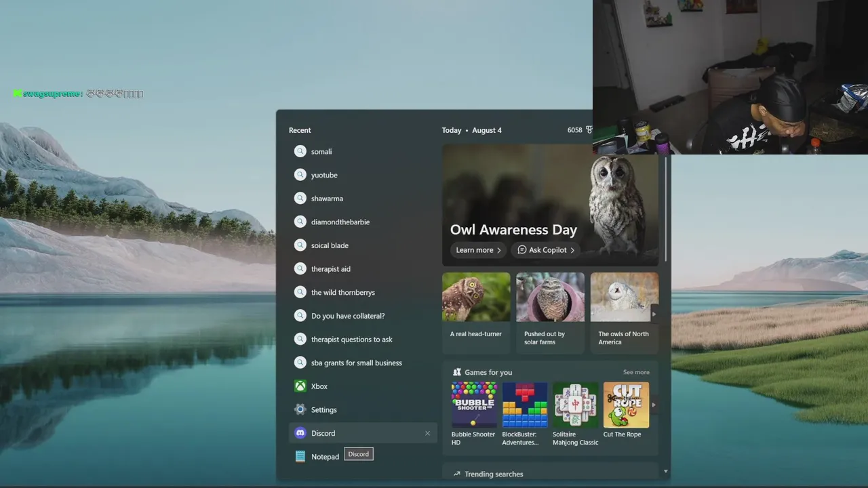868x488 pixels.
Task: Select 'the wild thornberrys' recent search
Action: click(343, 292)
